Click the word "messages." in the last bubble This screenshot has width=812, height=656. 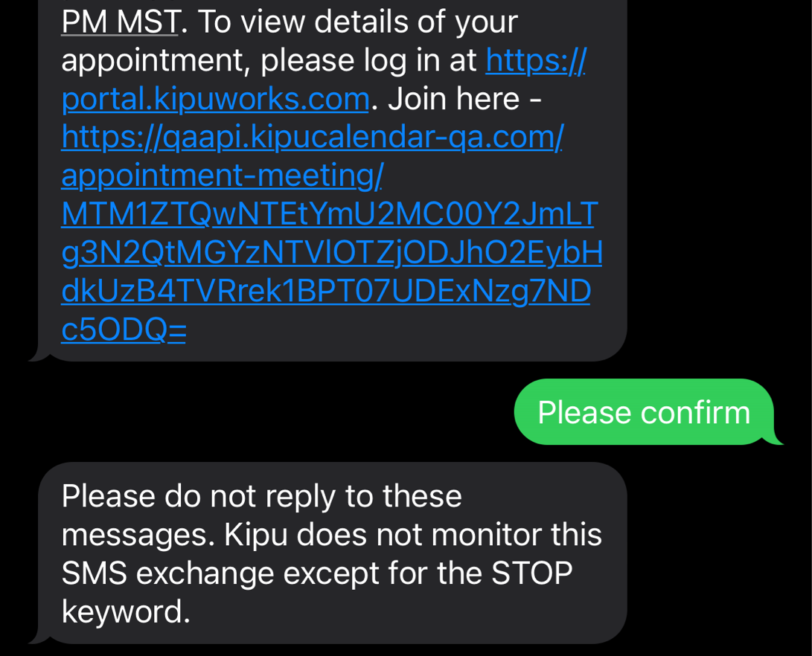pyautogui.click(x=135, y=535)
